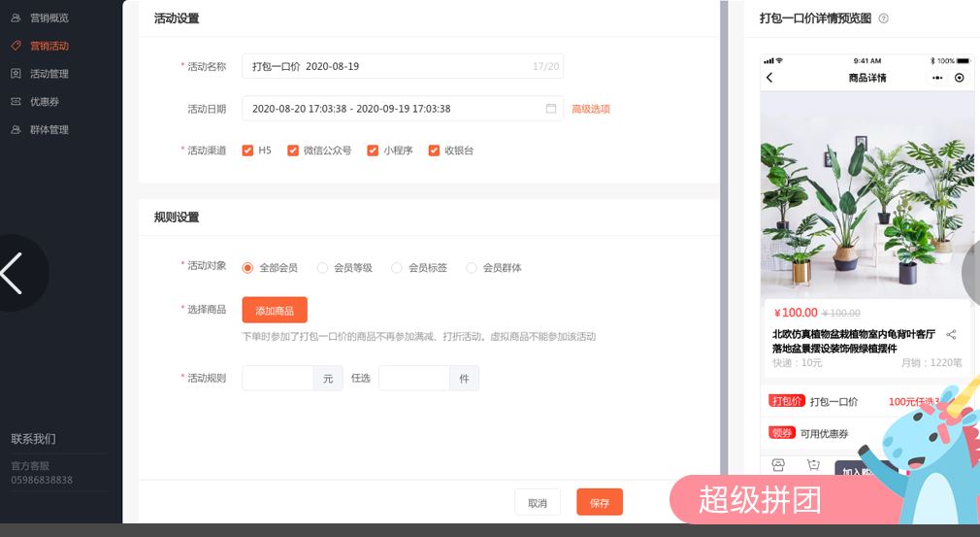980x537 pixels.
Task: Click the 添加商品 button
Action: pos(275,310)
